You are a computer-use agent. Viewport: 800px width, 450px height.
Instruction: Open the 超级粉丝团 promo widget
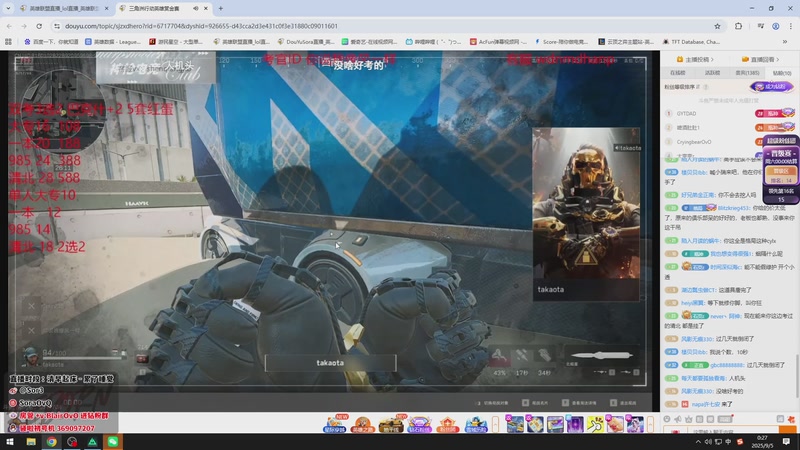tap(781, 168)
